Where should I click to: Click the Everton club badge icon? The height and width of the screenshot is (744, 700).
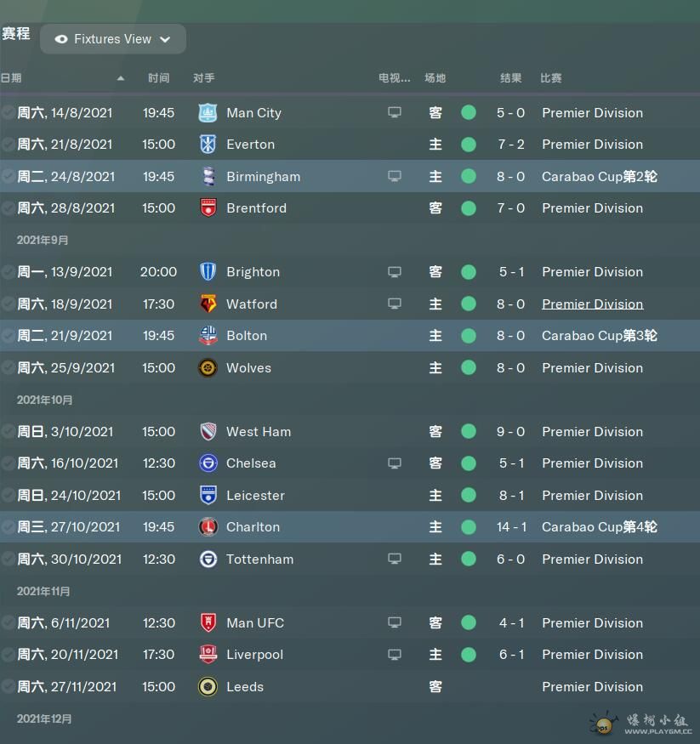click(208, 145)
